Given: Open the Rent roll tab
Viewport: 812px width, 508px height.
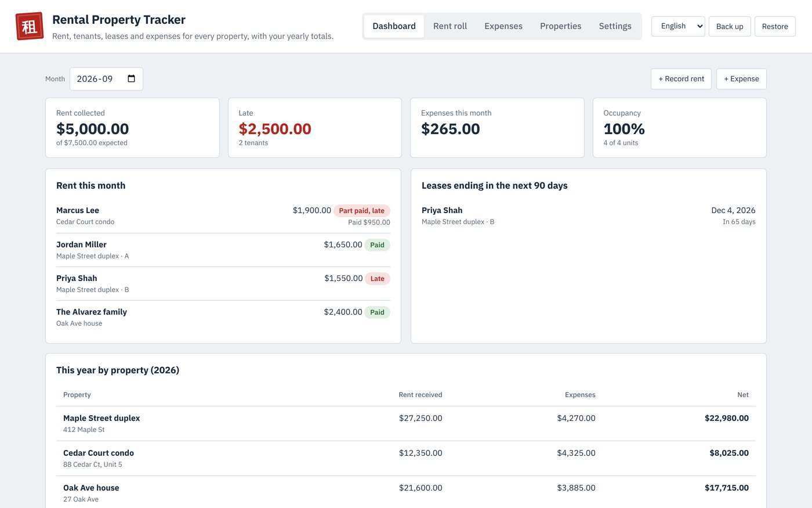Looking at the screenshot, I should (450, 26).
